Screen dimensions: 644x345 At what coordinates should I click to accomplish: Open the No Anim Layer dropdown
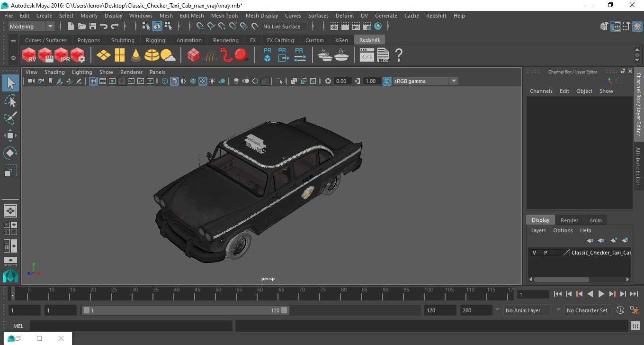click(527, 310)
